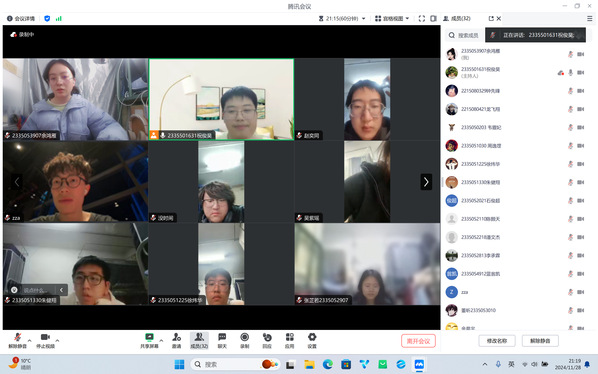This screenshot has height=374, width=598.
Task: Expand video options arrow beside 停止视频
Action: (58, 340)
